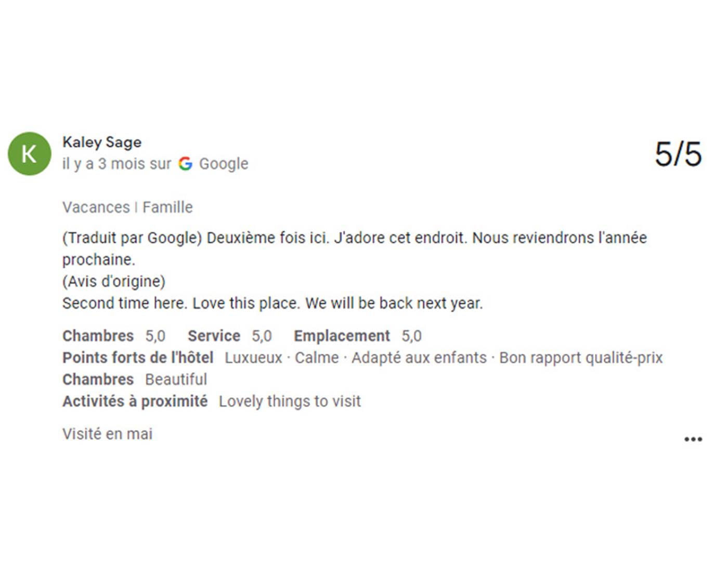Select the Famille traveler type label

click(x=167, y=207)
